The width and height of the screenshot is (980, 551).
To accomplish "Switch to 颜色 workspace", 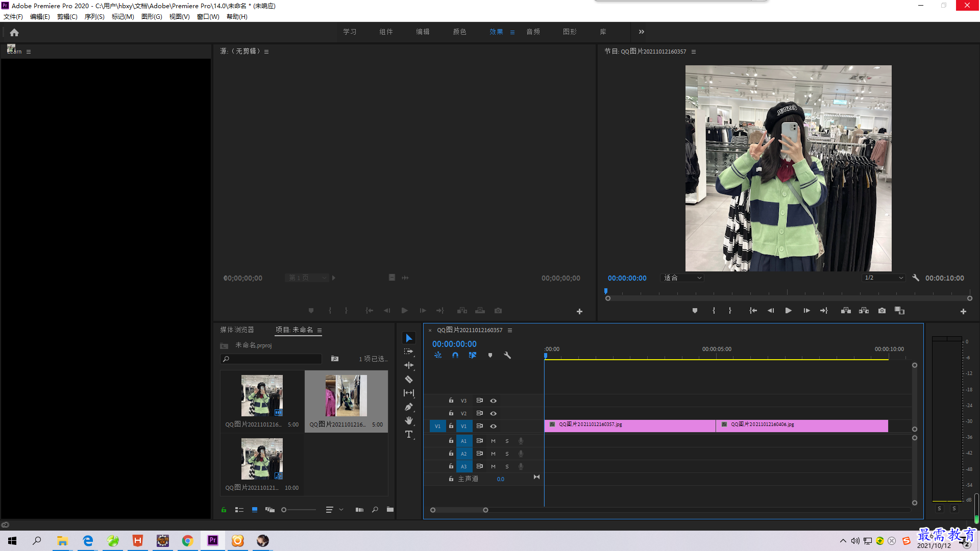I will 459,32.
